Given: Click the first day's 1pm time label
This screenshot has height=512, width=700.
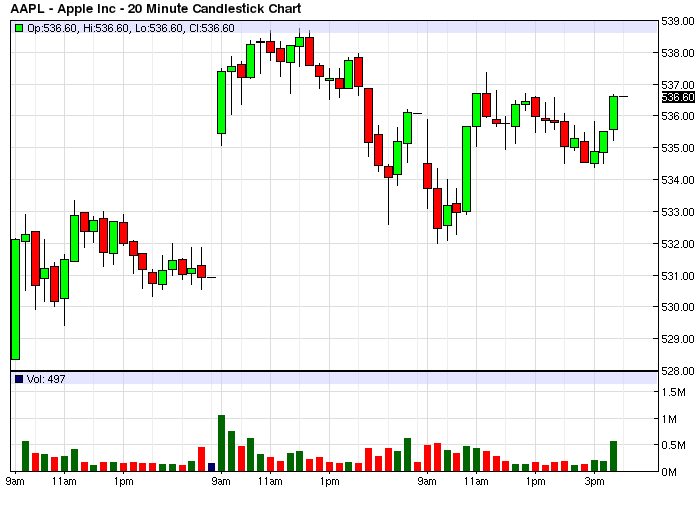Looking at the screenshot, I should pos(123,482).
